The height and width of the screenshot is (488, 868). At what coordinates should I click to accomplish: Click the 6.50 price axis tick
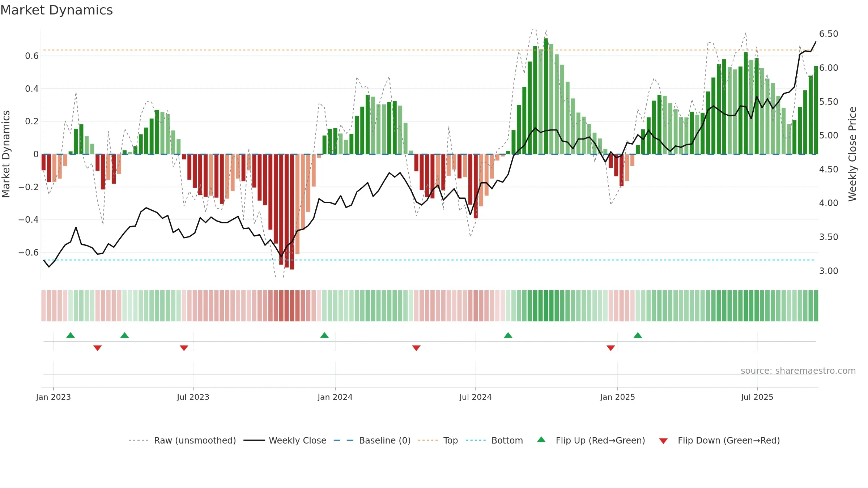pyautogui.click(x=829, y=34)
